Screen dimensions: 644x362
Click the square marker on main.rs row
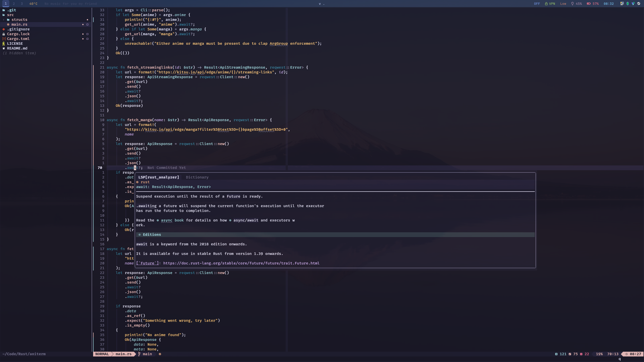tap(87, 24)
